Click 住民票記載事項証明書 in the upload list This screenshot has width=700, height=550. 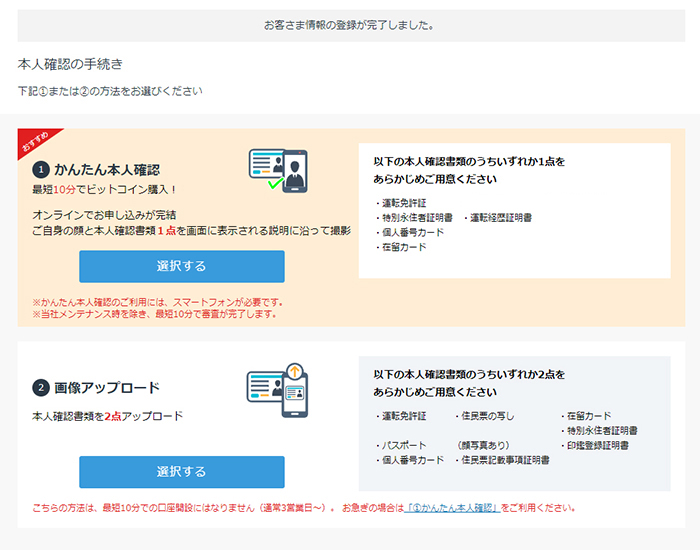coord(504,460)
